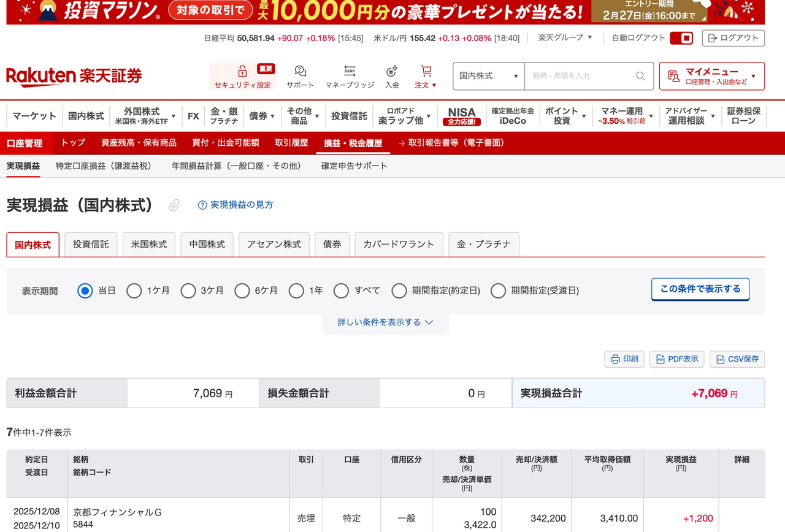This screenshot has height=532, width=785.
Task: Select the すべて period radio button
Action: 341,291
